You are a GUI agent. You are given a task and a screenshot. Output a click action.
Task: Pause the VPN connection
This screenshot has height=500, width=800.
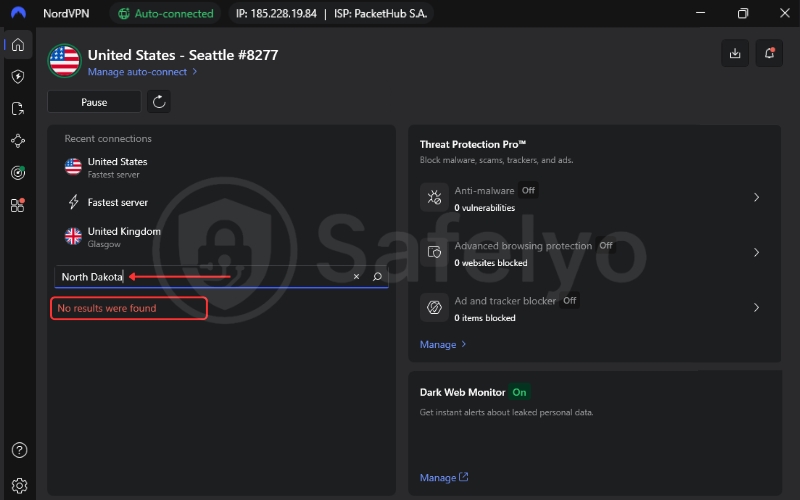click(x=94, y=102)
